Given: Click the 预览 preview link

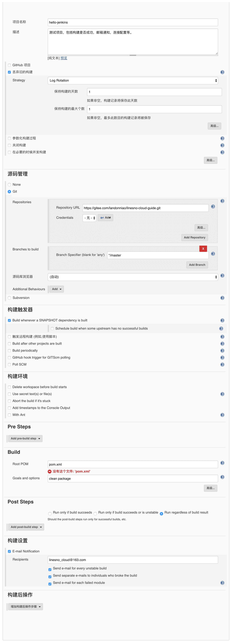Looking at the screenshot, I should [x=64, y=58].
